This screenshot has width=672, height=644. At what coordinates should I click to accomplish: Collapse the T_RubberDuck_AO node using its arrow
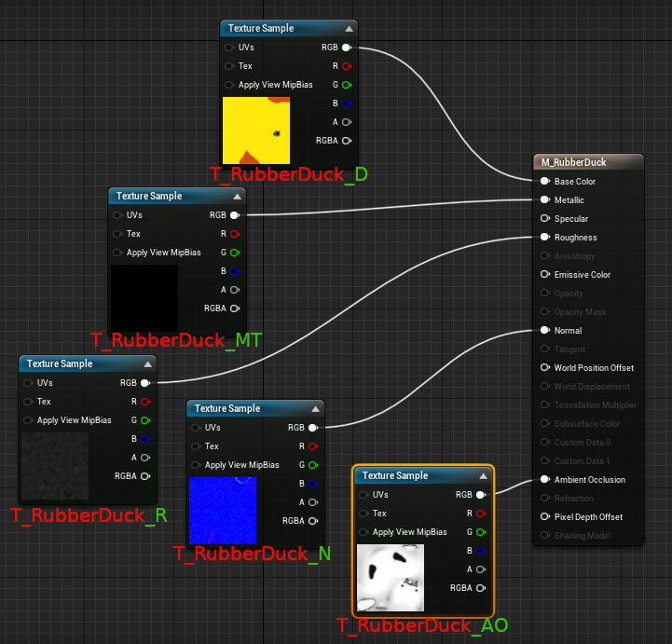[x=483, y=476]
